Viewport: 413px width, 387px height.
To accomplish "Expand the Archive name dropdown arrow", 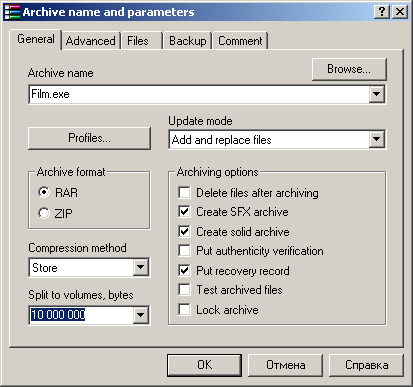I will [x=377, y=94].
